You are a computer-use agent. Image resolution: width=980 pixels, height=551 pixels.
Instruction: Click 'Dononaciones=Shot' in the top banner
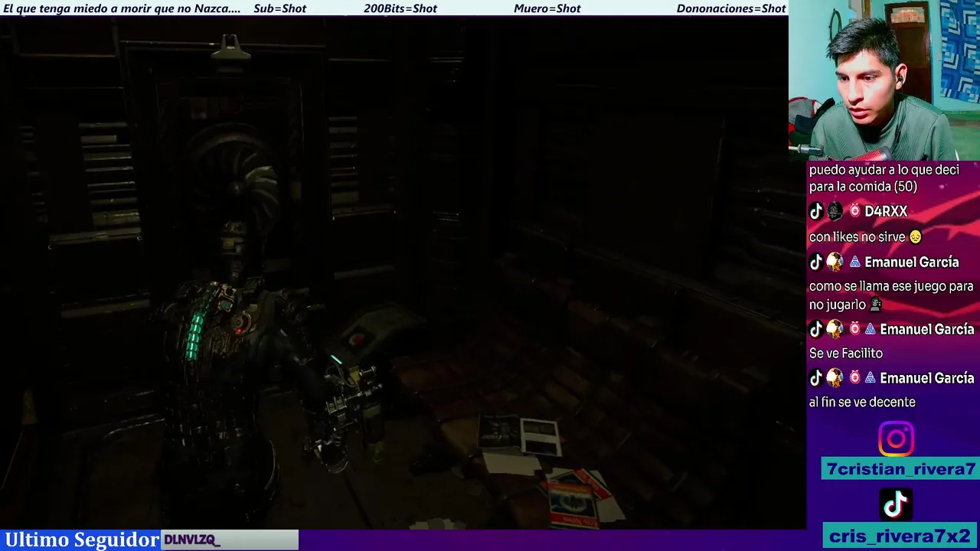pos(731,8)
